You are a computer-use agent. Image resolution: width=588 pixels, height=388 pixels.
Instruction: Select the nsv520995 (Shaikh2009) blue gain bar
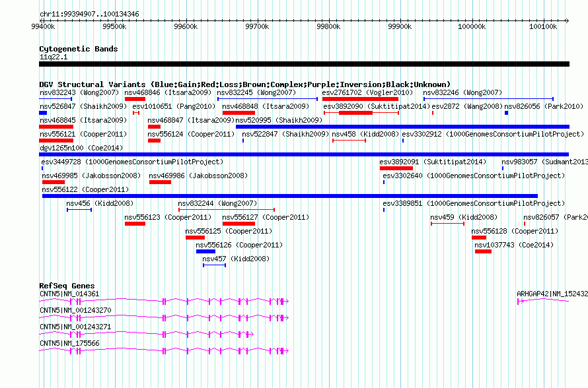point(402,127)
